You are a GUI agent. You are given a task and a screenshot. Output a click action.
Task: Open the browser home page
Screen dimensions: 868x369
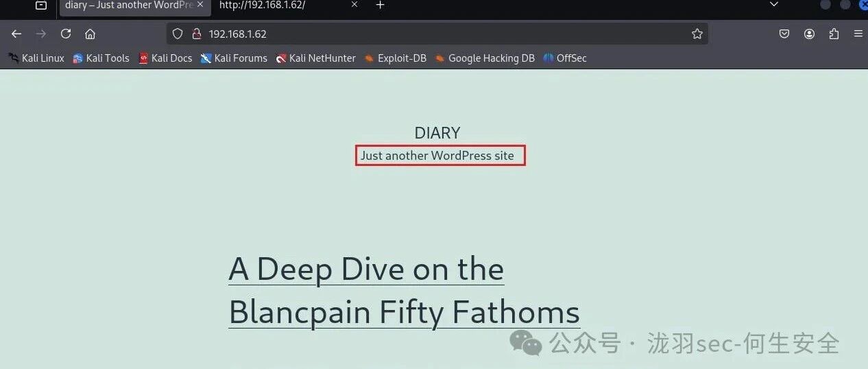point(90,34)
